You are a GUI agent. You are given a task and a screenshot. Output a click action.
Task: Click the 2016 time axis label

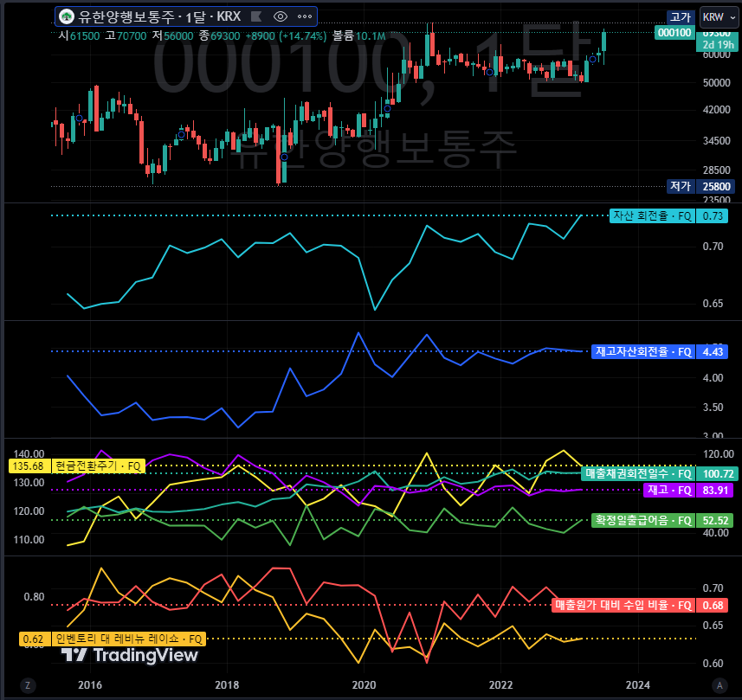tap(90, 685)
